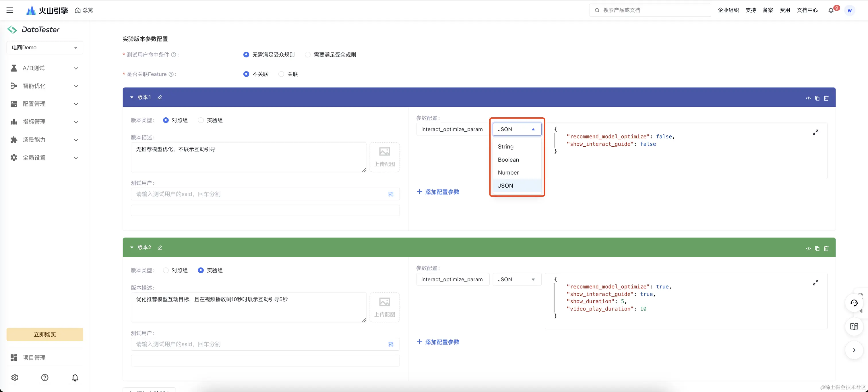This screenshot has width=868, height=392.
Task: Collapse the 版本2 section triangle
Action: click(132, 248)
